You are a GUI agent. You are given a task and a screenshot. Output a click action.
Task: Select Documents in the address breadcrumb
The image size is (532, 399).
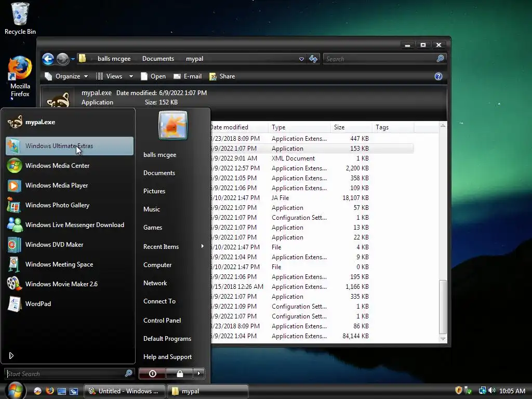pyautogui.click(x=158, y=59)
